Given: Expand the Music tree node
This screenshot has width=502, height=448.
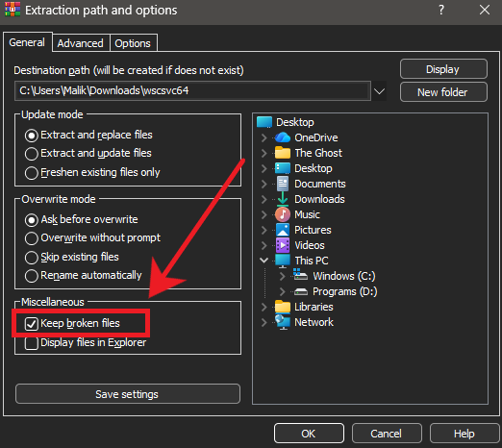Looking at the screenshot, I should click(x=264, y=214).
